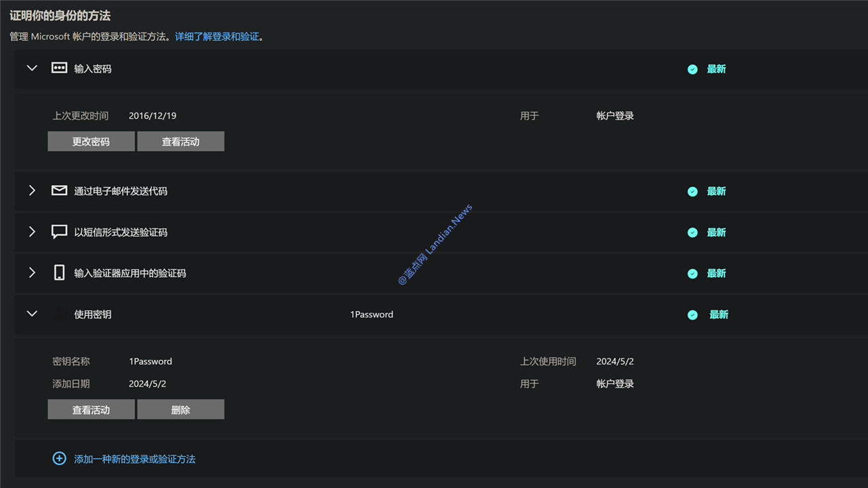Click 查看活动 button under password section

tap(180, 142)
